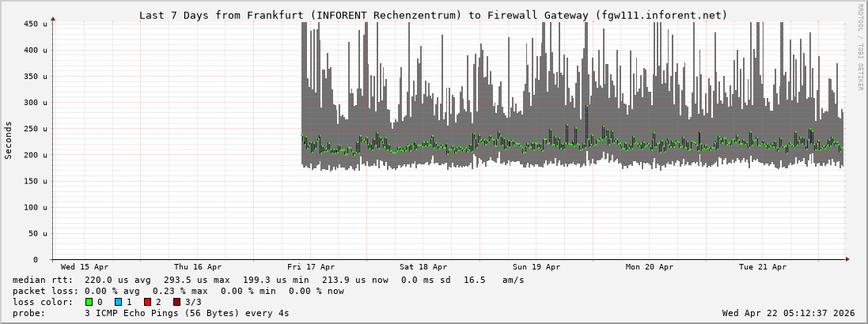This screenshot has width=868, height=324.
Task: Click the X-axis right arrowhead
Action: 847,259
